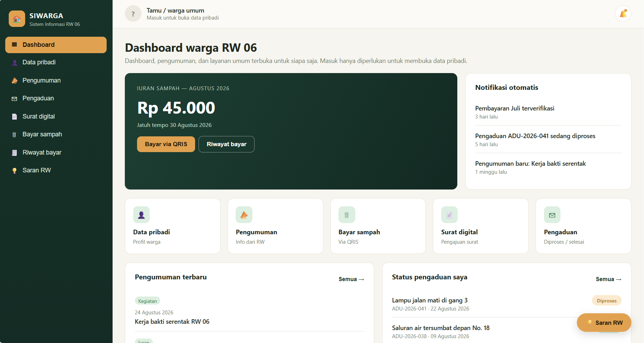Click the receipt icon beside sidebar Riwayat bayar

pos(14,153)
